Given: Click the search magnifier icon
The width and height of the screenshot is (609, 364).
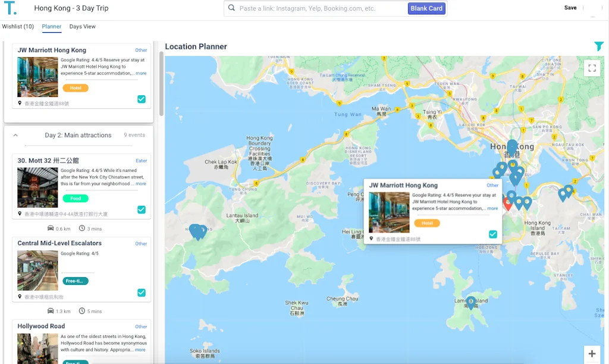Looking at the screenshot, I should [231, 8].
